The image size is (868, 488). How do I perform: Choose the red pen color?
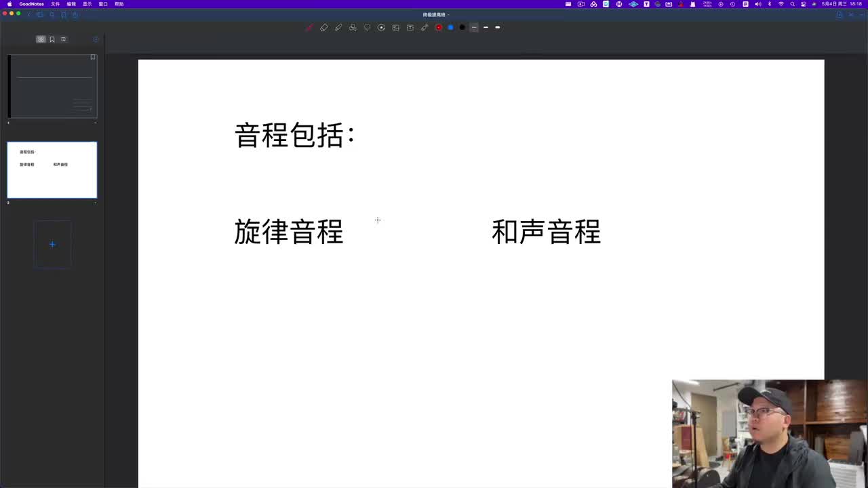pyautogui.click(x=439, y=28)
